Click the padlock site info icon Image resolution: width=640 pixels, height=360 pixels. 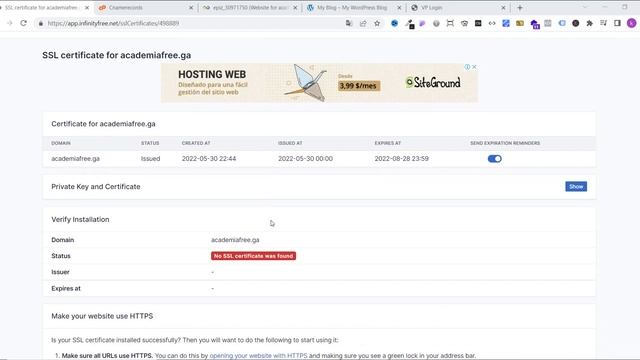click(40, 23)
